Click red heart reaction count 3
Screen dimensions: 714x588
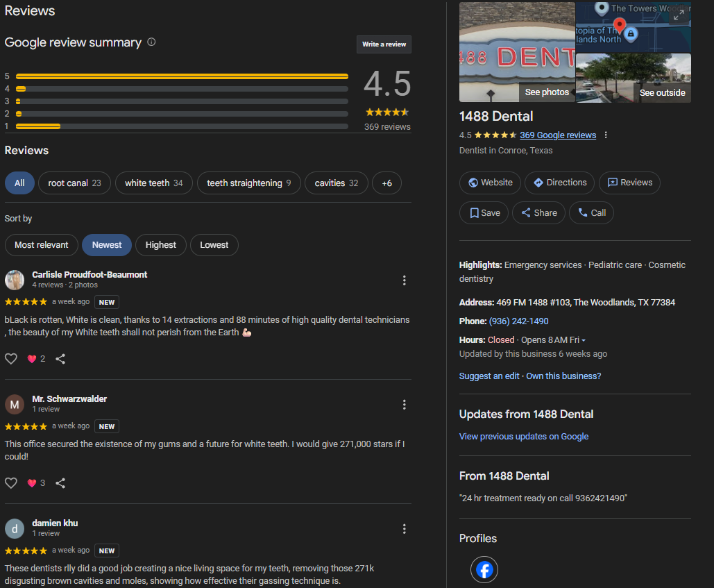(36, 483)
